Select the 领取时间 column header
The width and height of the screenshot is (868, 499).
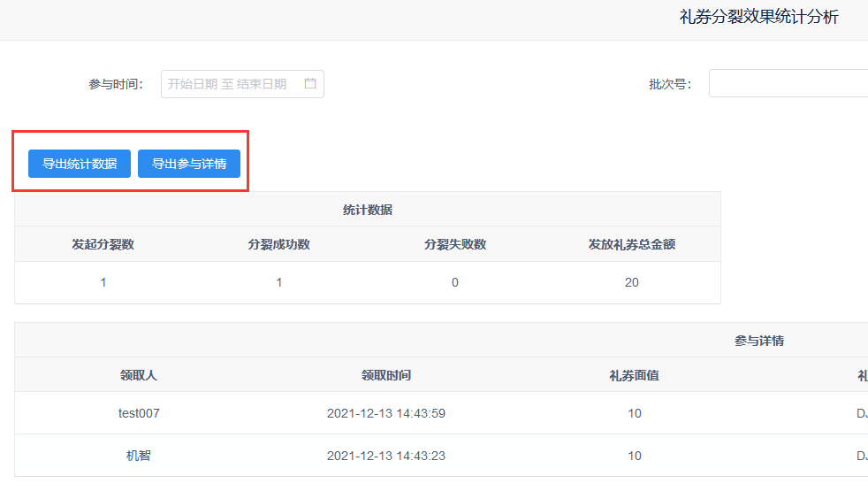click(x=386, y=375)
